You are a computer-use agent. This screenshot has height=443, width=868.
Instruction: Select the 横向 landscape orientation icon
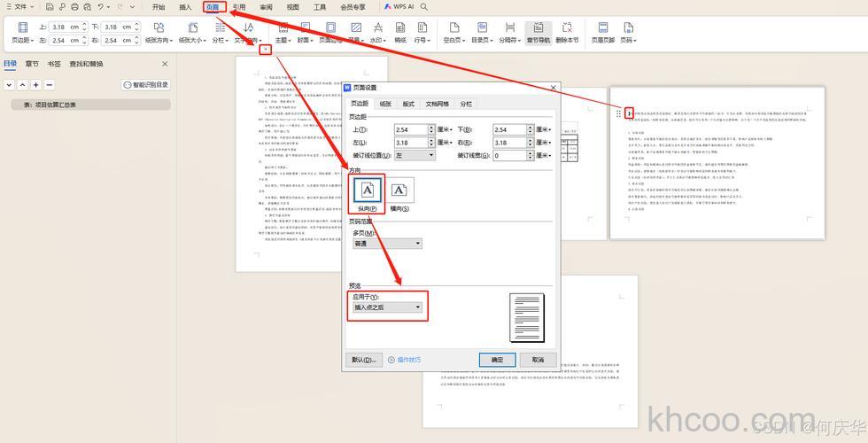click(x=399, y=190)
